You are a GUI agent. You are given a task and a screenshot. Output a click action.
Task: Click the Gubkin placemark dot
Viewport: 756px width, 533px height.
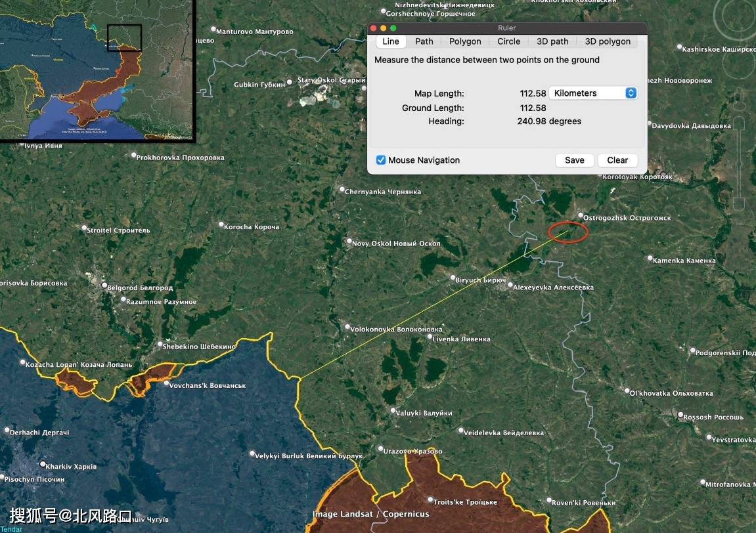tap(289, 82)
